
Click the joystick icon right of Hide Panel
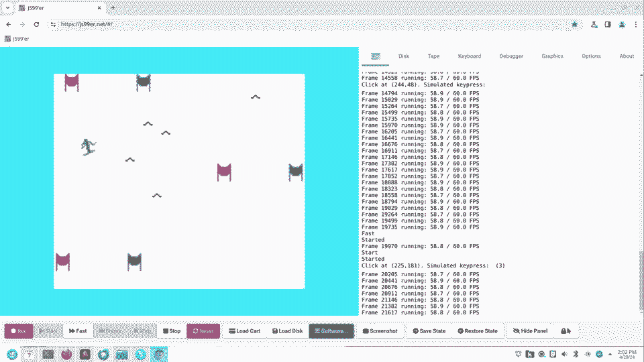565,331
